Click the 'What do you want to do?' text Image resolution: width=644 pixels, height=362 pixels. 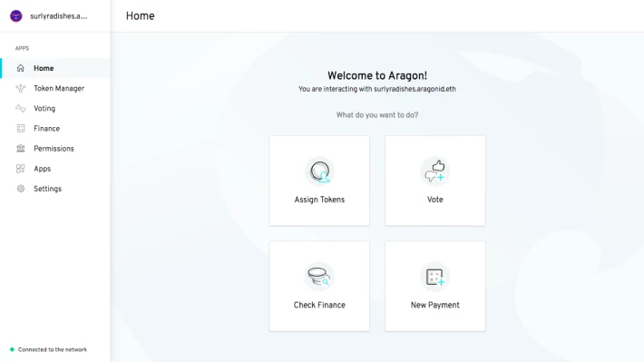click(x=377, y=115)
